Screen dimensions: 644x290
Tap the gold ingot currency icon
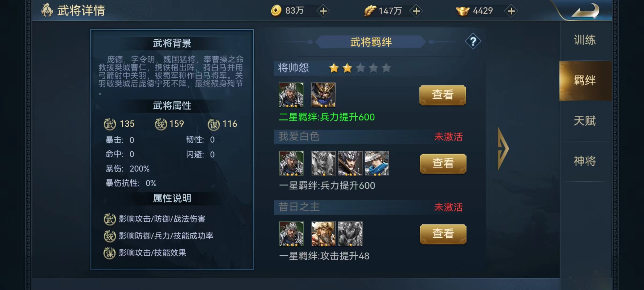[463, 11]
